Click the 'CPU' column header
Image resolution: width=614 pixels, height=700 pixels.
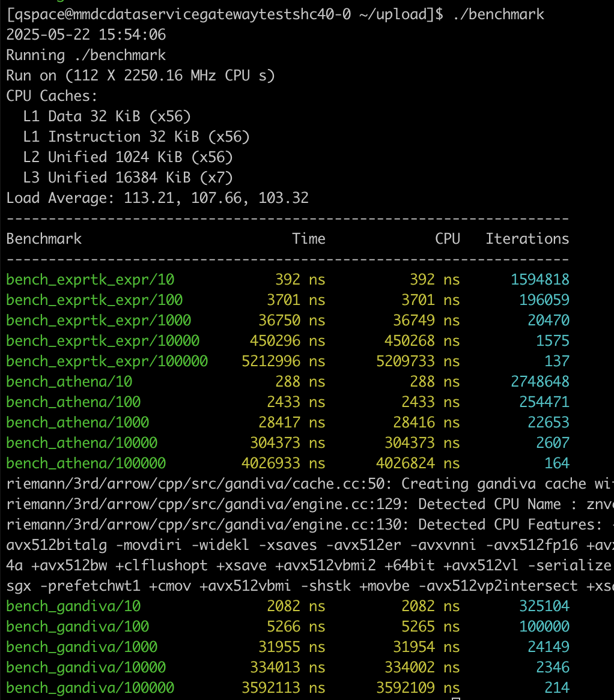tap(448, 239)
